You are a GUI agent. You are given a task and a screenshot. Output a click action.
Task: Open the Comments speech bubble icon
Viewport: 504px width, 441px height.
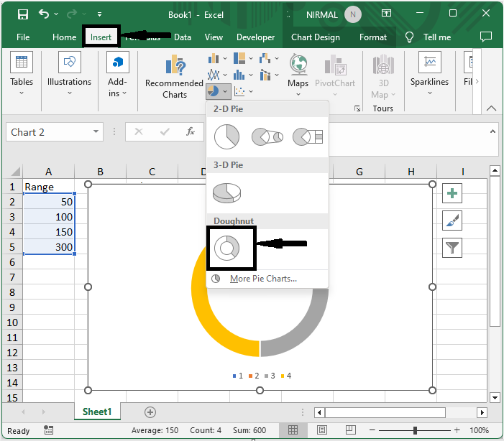click(486, 37)
